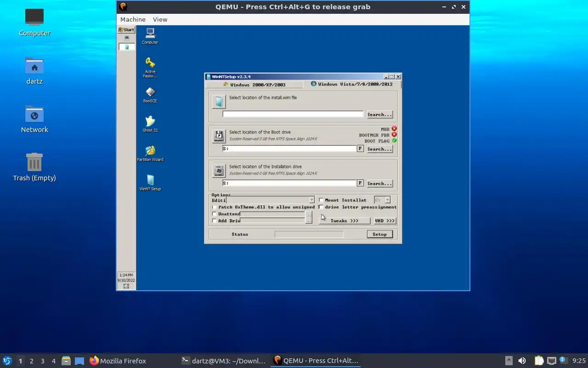Viewport: 588px width, 368px height.
Task: Click Search for Boot drive
Action: [x=379, y=149]
